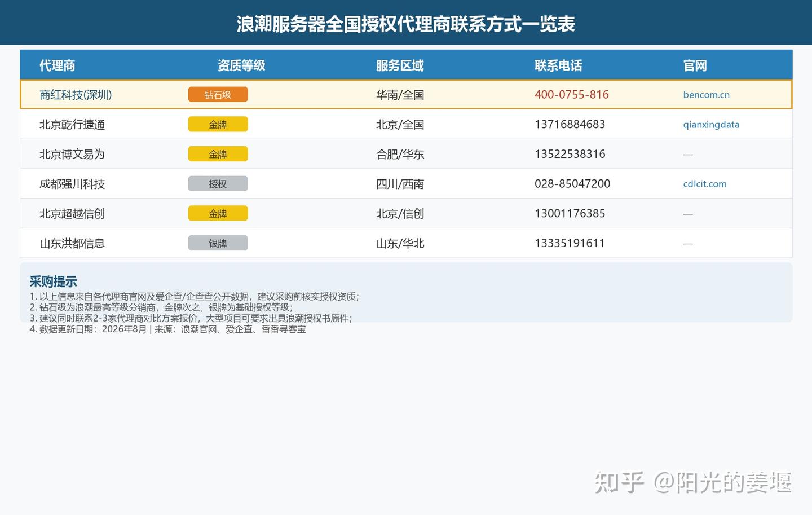The image size is (812, 515).
Task: Click phone number 13335191611
Action: coord(570,244)
